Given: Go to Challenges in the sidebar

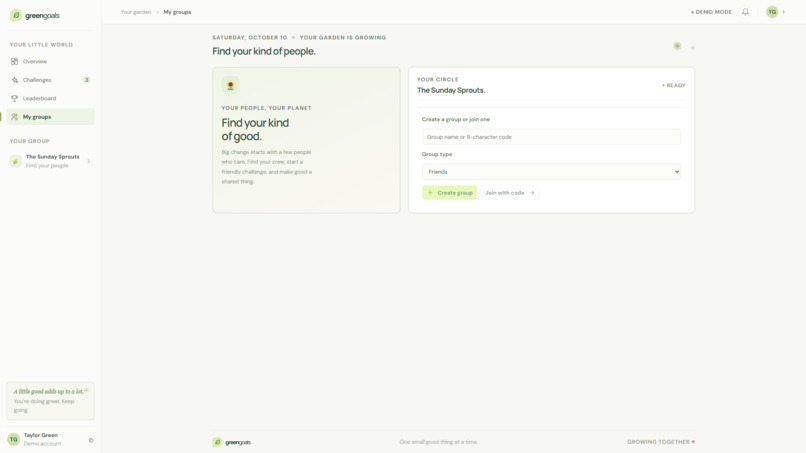Looking at the screenshot, I should (x=50, y=80).
